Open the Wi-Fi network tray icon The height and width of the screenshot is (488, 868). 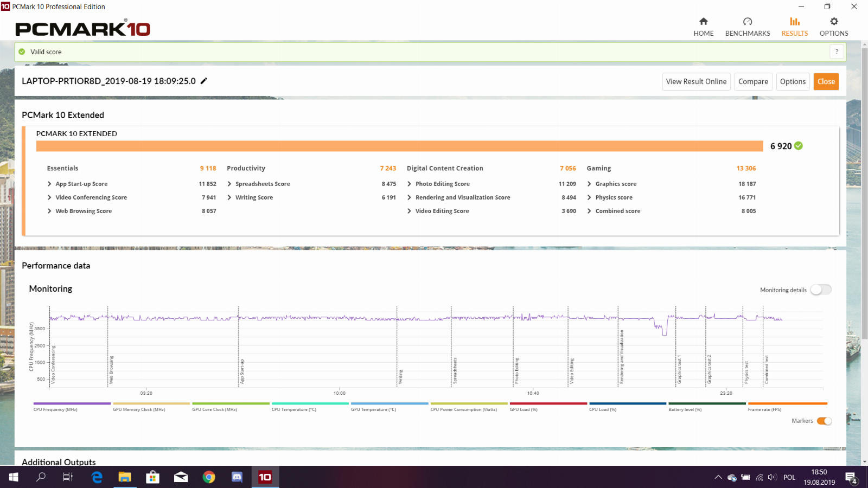coord(759,477)
